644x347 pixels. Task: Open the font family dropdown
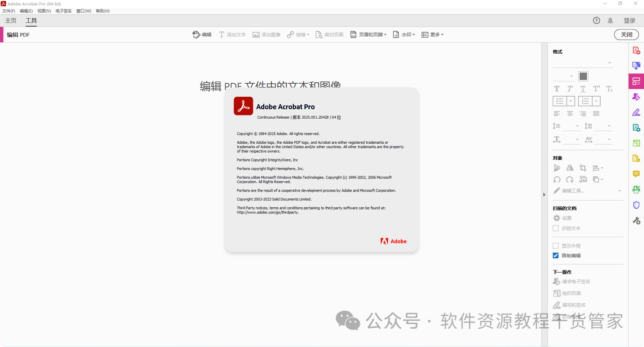tap(582, 63)
